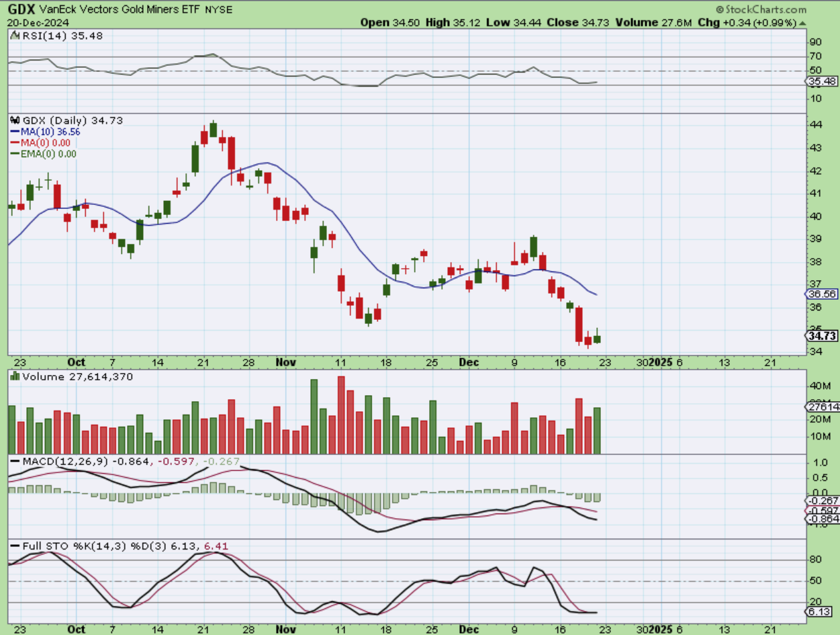
Task: Click the 40 label on price axis
Action: [815, 216]
